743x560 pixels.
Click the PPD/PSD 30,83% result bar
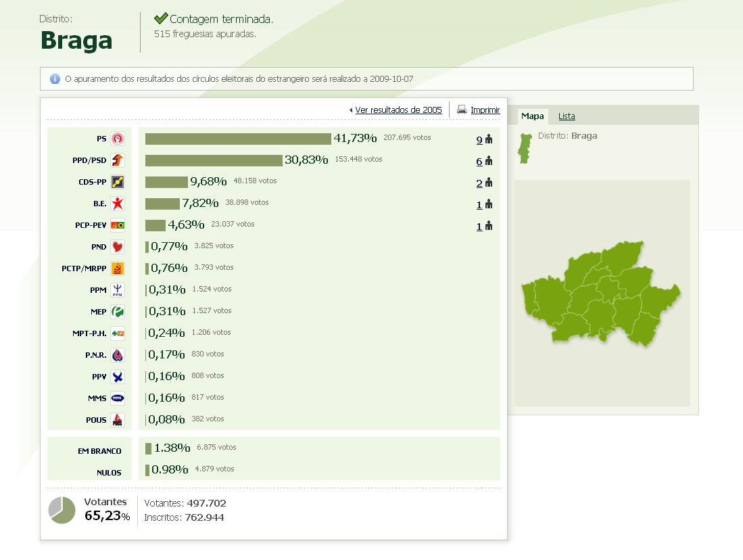pyautogui.click(x=214, y=161)
